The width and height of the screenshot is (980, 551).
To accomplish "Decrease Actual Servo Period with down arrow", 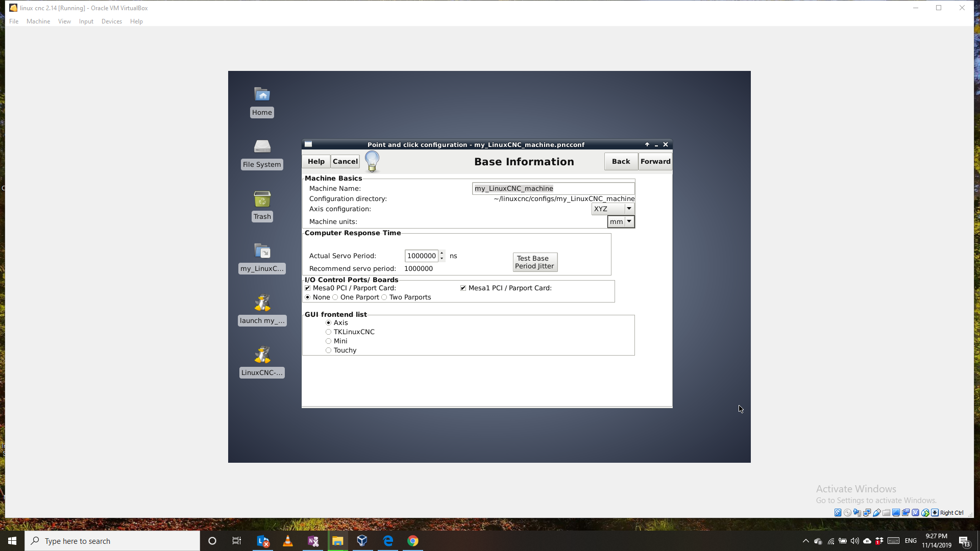I will click(442, 259).
